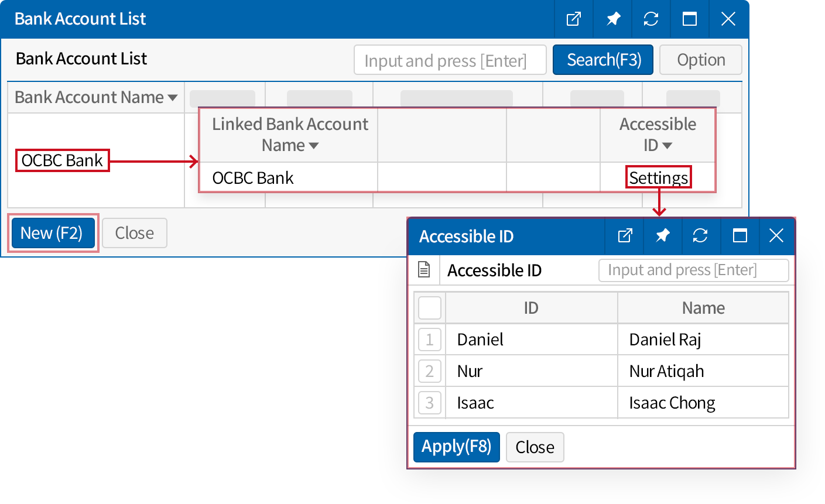Image resolution: width=825 pixels, height=504 pixels.
Task: Select row 3 checkbox for Isaac
Action: (430, 403)
